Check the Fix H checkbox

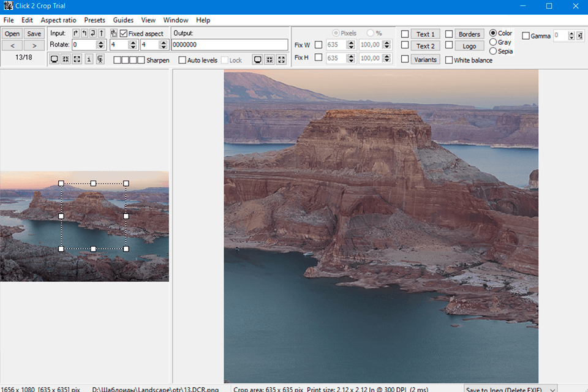318,58
